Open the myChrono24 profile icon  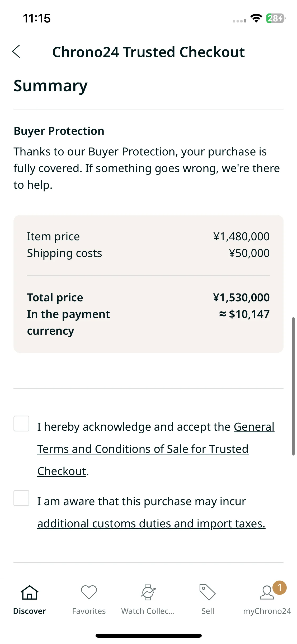[267, 592]
